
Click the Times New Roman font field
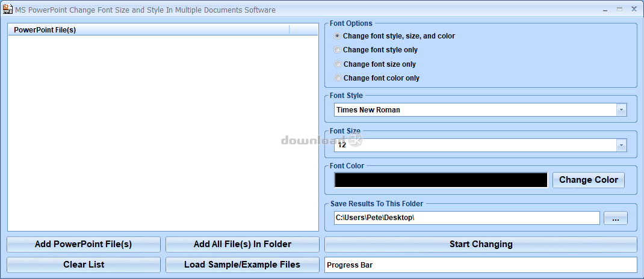click(x=475, y=110)
